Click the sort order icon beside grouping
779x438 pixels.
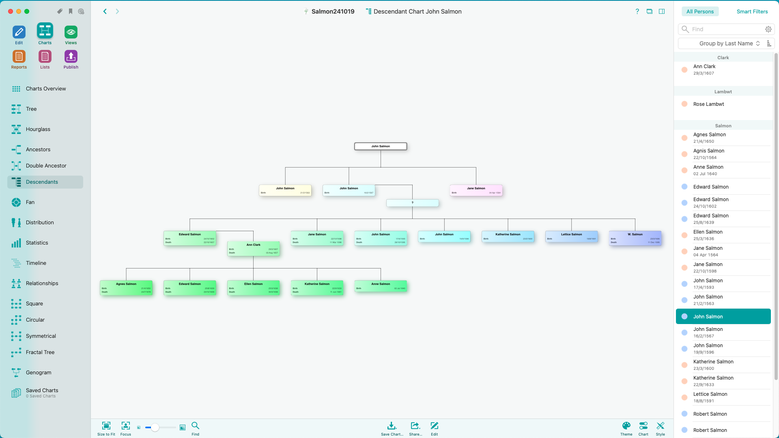click(x=769, y=44)
